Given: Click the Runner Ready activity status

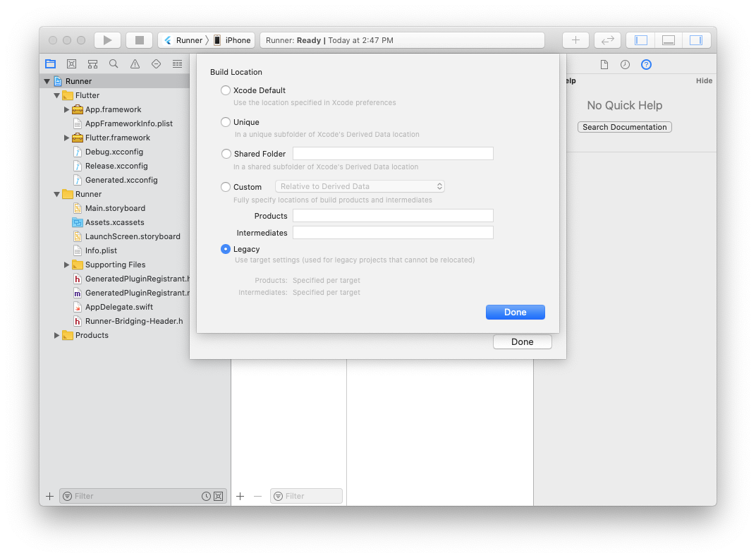Looking at the screenshot, I should coord(402,40).
